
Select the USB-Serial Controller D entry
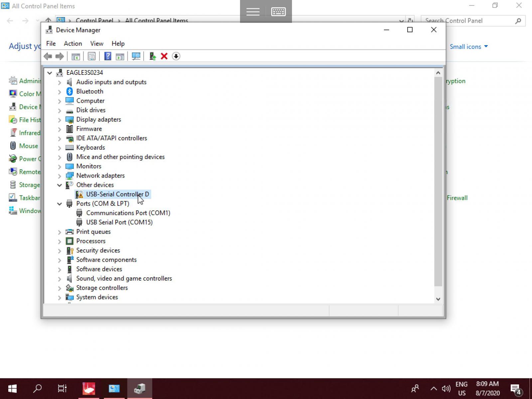117,194
